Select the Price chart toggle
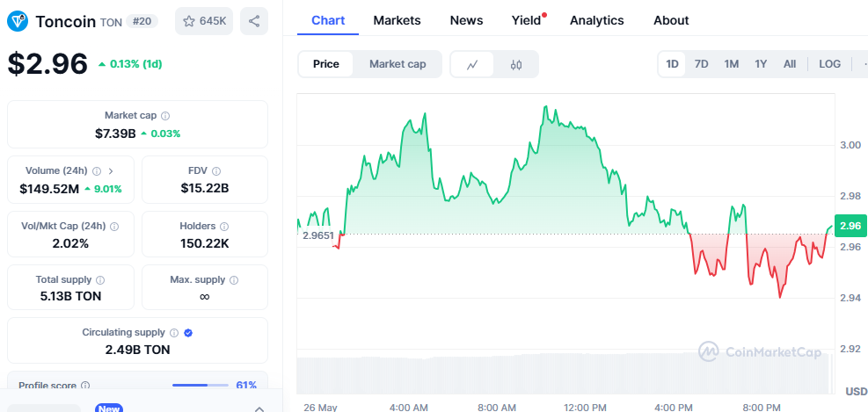 326,64
